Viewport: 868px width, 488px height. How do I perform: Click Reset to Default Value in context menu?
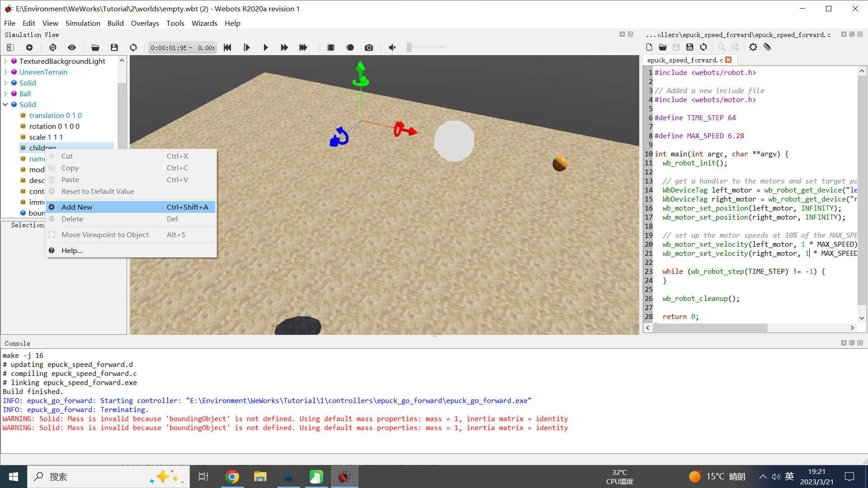coord(131,191)
